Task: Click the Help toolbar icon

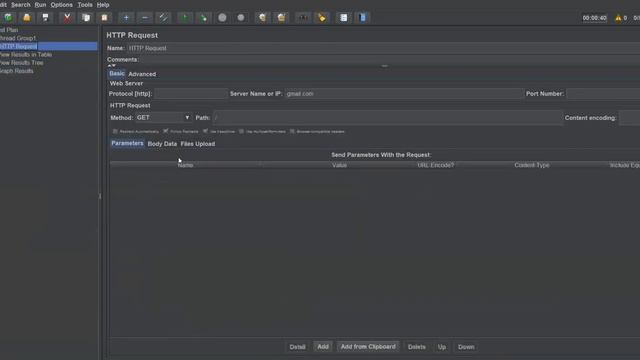Action: click(362, 18)
